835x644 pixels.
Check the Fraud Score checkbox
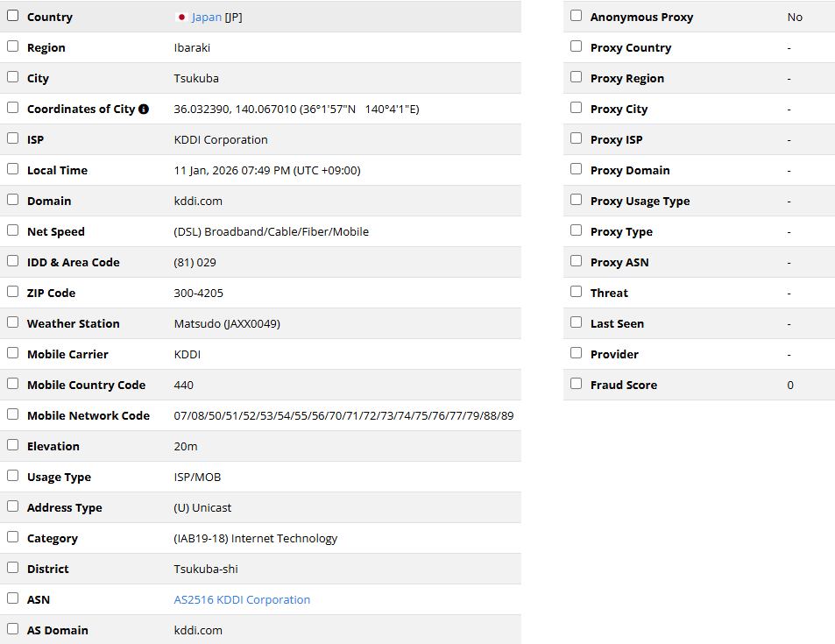pyautogui.click(x=576, y=384)
